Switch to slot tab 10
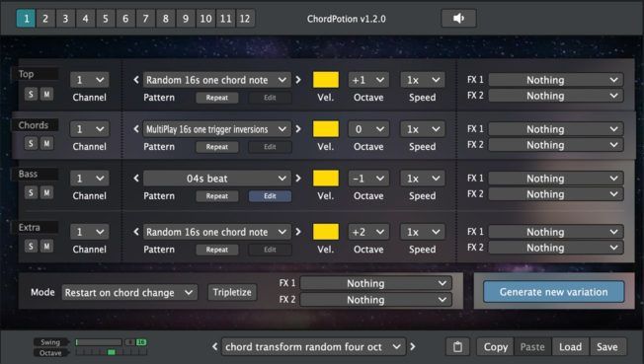The width and height of the screenshot is (644, 364). pyautogui.click(x=205, y=19)
